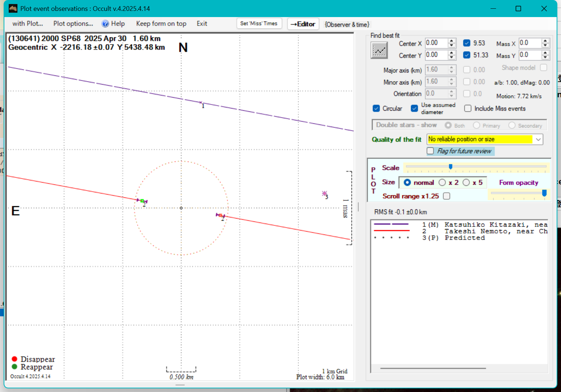The height and width of the screenshot is (392, 561).
Task: Maximize the Plot event observations window
Action: [x=518, y=9]
